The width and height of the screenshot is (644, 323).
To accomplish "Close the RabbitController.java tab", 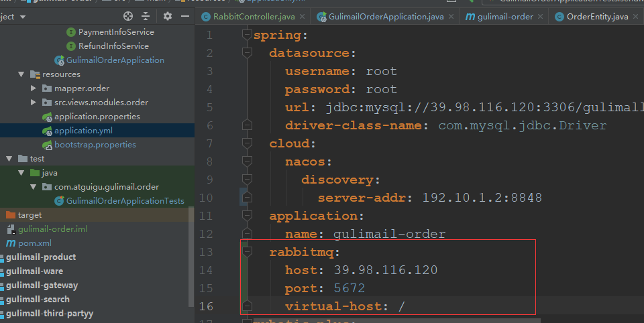I will pos(303,17).
